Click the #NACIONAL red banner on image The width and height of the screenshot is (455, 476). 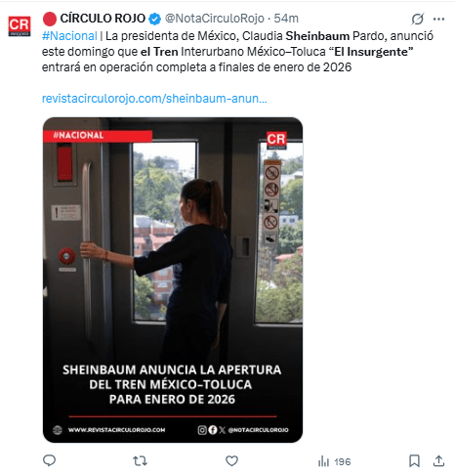coord(98,136)
